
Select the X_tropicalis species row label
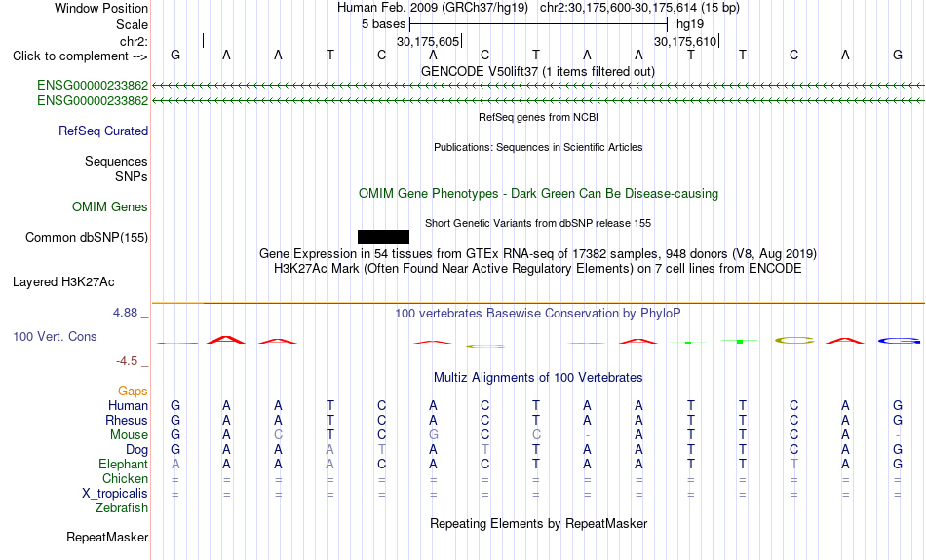(115, 494)
